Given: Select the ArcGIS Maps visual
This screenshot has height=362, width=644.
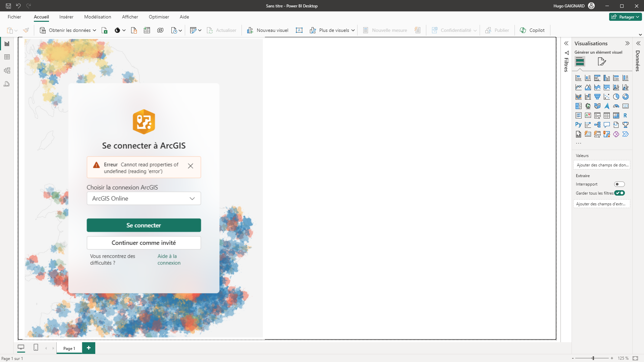Looking at the screenshot, I should [606, 134].
